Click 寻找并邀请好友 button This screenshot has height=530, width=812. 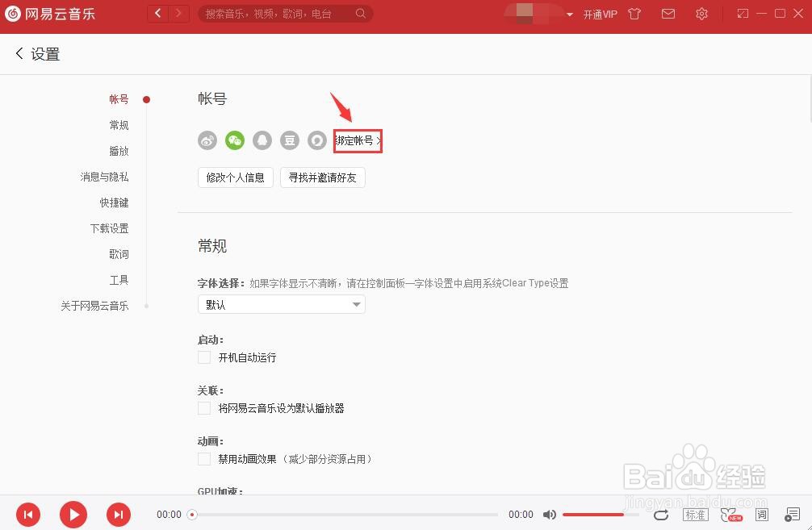pyautogui.click(x=323, y=177)
